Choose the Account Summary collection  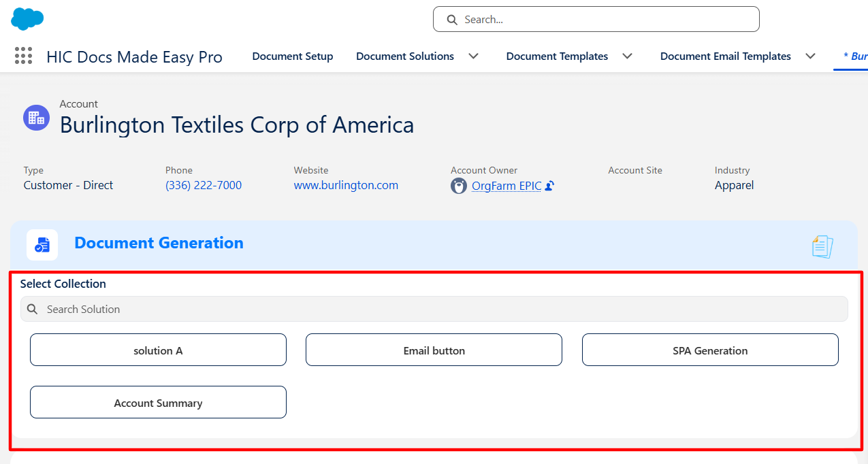[158, 402]
